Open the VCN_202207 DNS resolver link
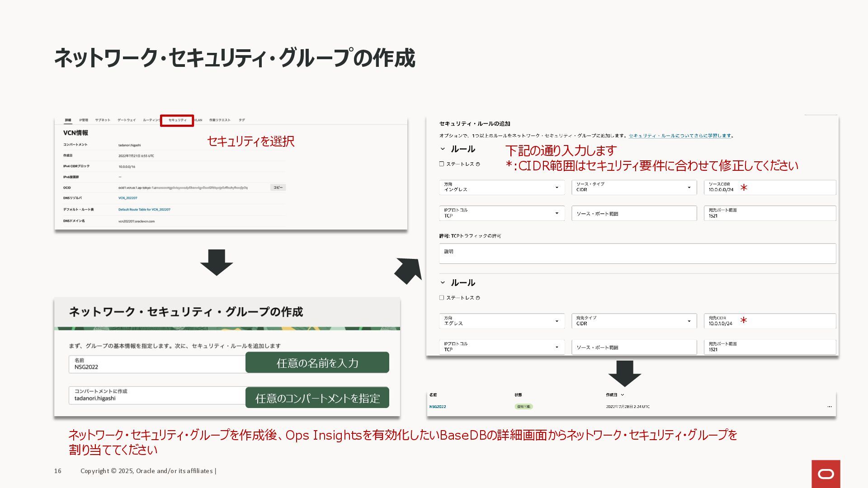 pyautogui.click(x=128, y=198)
